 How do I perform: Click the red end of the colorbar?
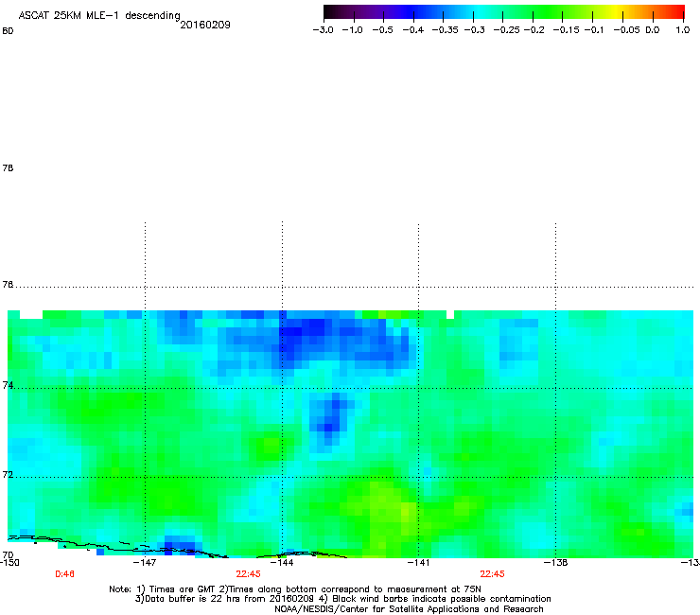tap(677, 12)
